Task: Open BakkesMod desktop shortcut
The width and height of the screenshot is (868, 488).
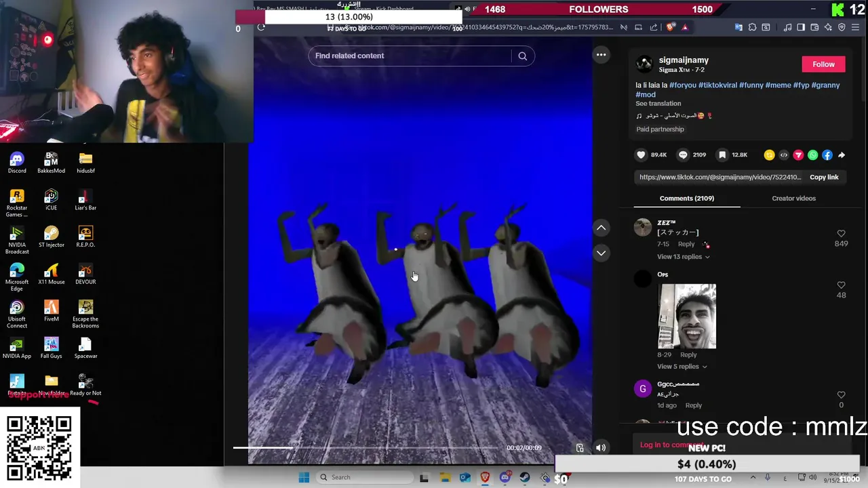Action: (x=52, y=163)
